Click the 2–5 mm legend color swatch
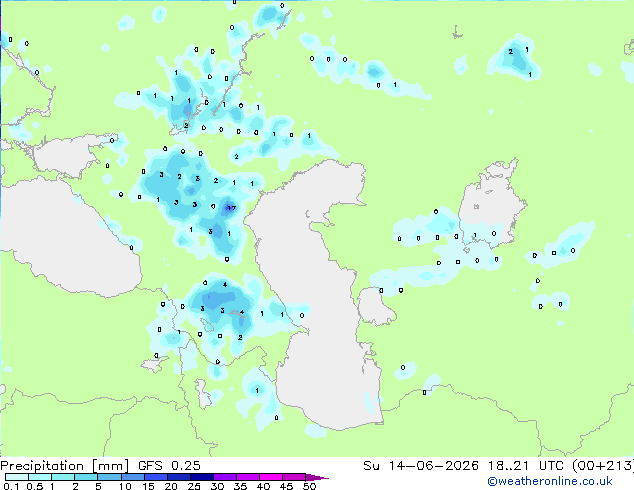This screenshot has width=634, height=490. click(x=86, y=477)
